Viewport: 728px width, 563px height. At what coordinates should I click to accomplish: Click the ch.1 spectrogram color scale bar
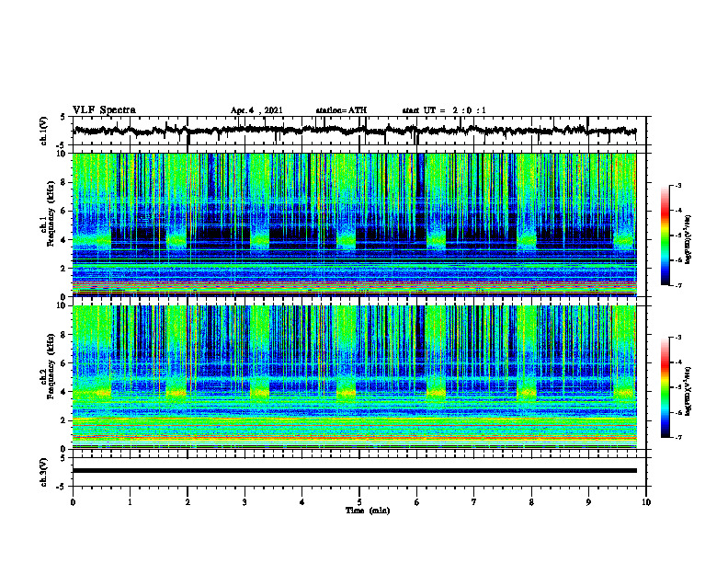665,236
